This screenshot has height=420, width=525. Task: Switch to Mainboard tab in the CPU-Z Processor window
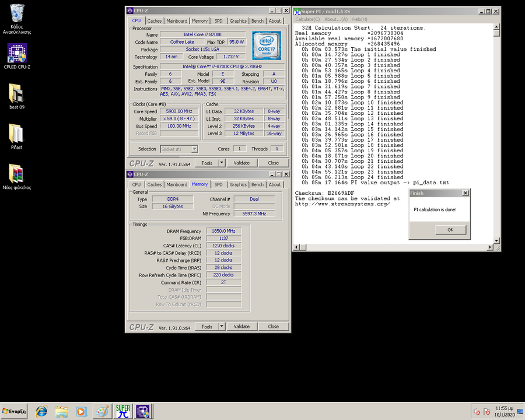pyautogui.click(x=177, y=21)
